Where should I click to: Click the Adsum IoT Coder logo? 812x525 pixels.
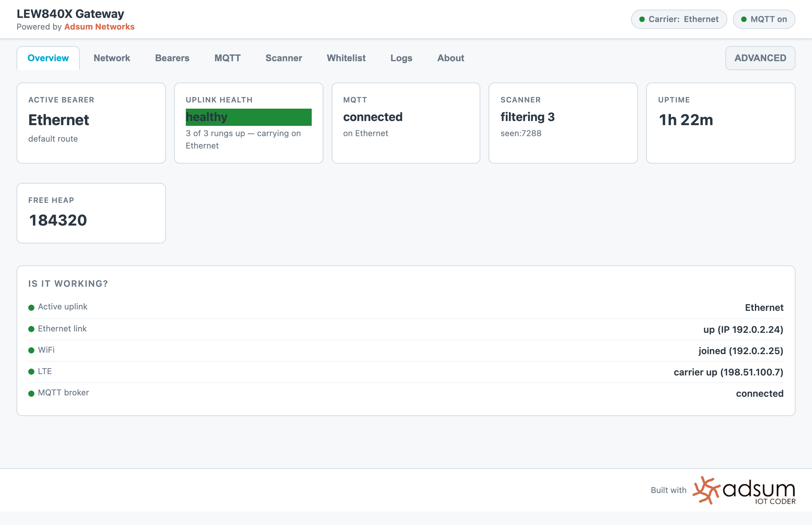[x=744, y=490]
